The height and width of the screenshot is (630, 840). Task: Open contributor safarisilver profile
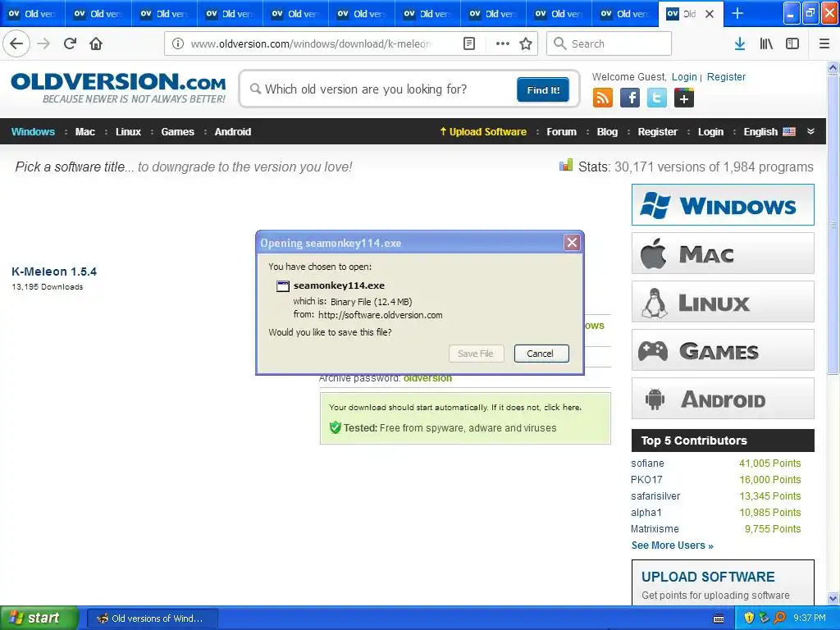click(x=655, y=496)
